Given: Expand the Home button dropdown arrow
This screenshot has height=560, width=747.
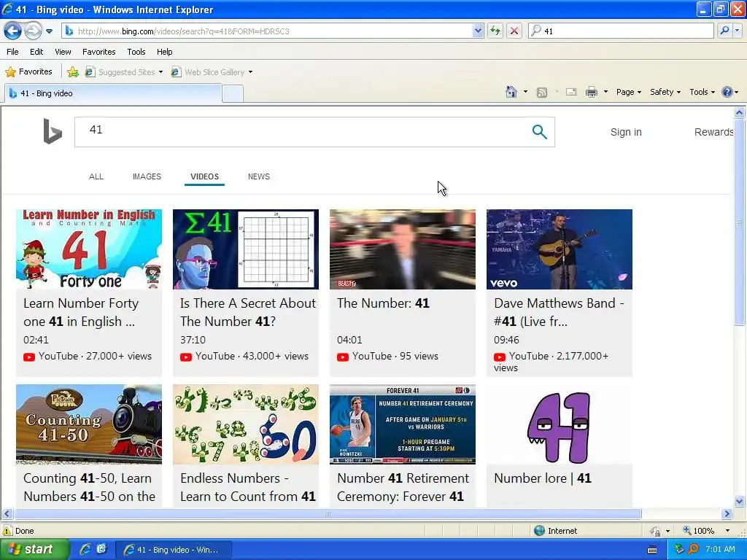Looking at the screenshot, I should [x=525, y=92].
